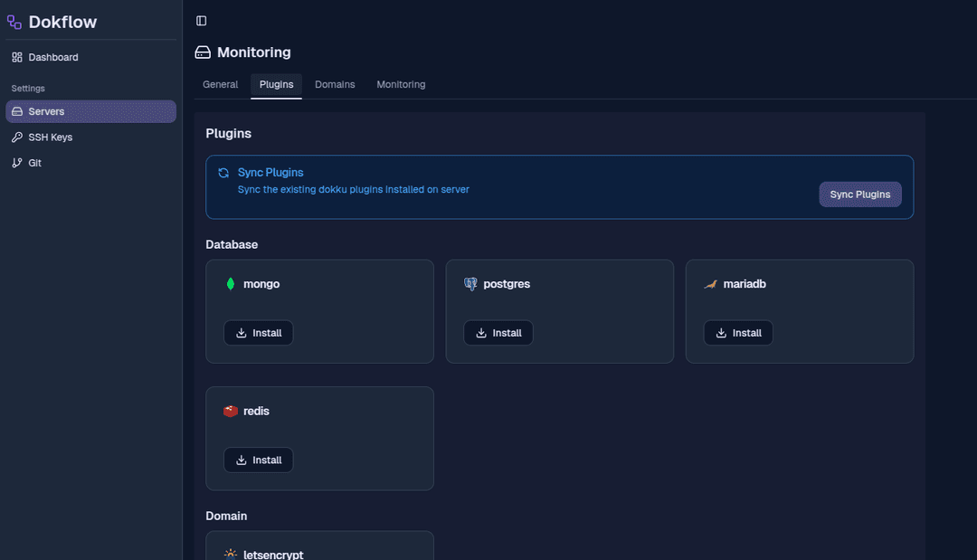Install the mongo plugin

pyautogui.click(x=259, y=333)
